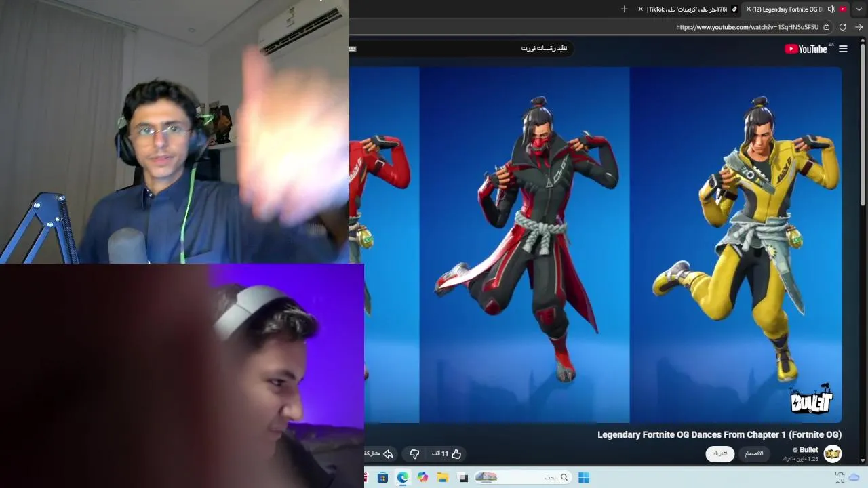Open site info lock icon in address bar
Viewport: 868px width, 488px height.
click(x=827, y=27)
